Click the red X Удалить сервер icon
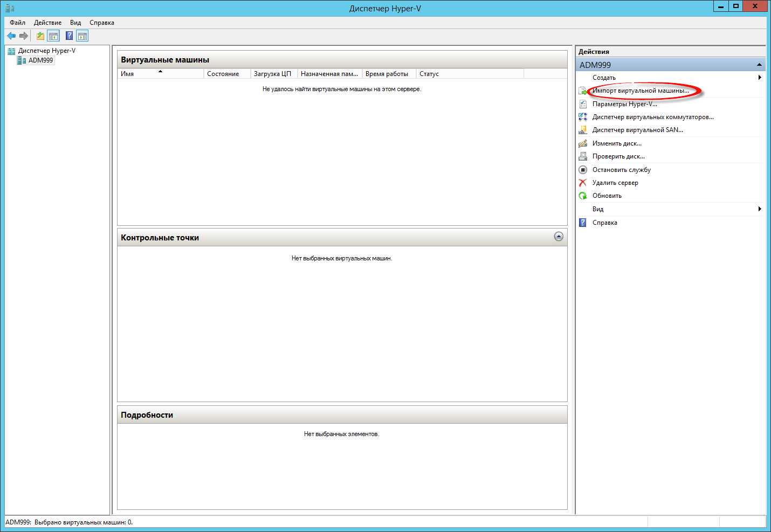 coord(583,183)
